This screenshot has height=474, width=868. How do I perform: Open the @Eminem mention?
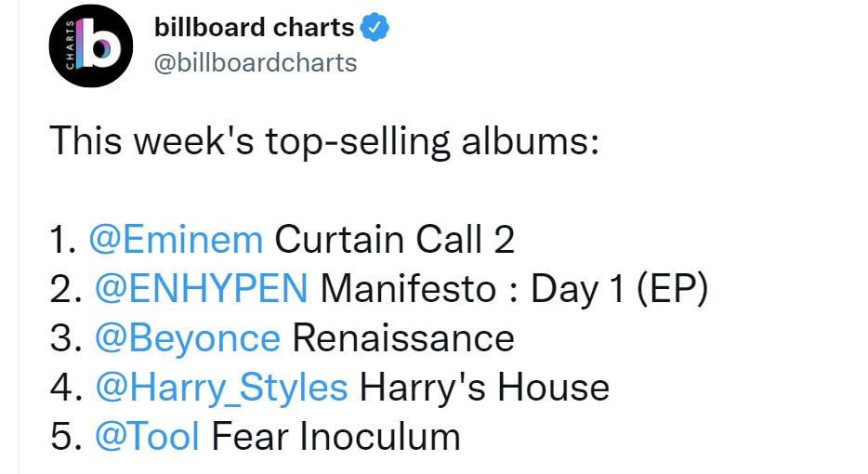click(x=176, y=240)
